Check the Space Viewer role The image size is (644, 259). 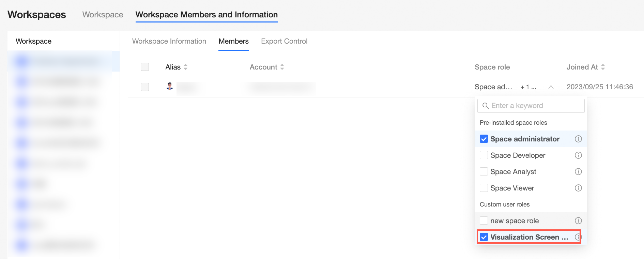pyautogui.click(x=484, y=188)
